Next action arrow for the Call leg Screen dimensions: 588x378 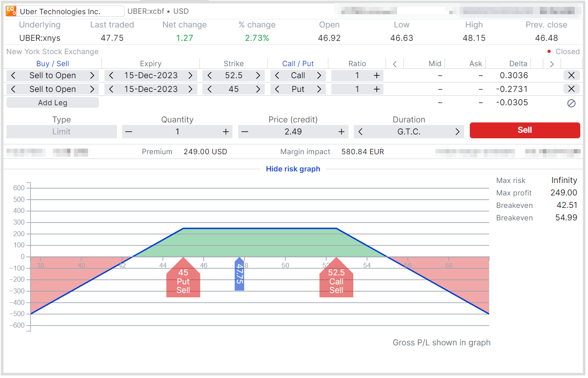pyautogui.click(x=92, y=76)
